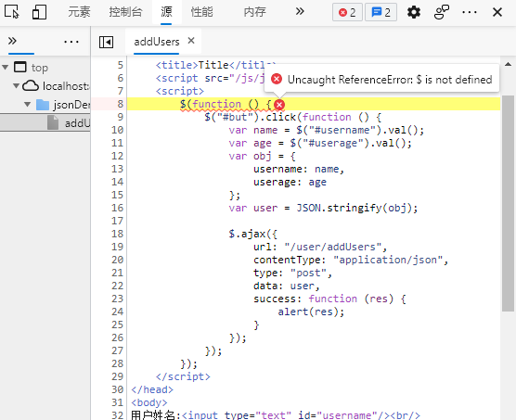Click line number 18 in the gutter
Screen dimensions: 516x420
pos(117,234)
